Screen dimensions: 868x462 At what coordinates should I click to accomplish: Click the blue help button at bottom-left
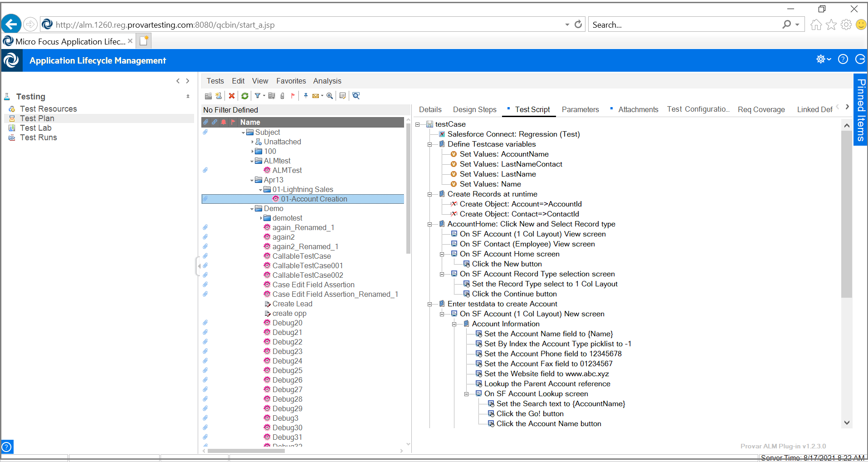tap(7, 447)
